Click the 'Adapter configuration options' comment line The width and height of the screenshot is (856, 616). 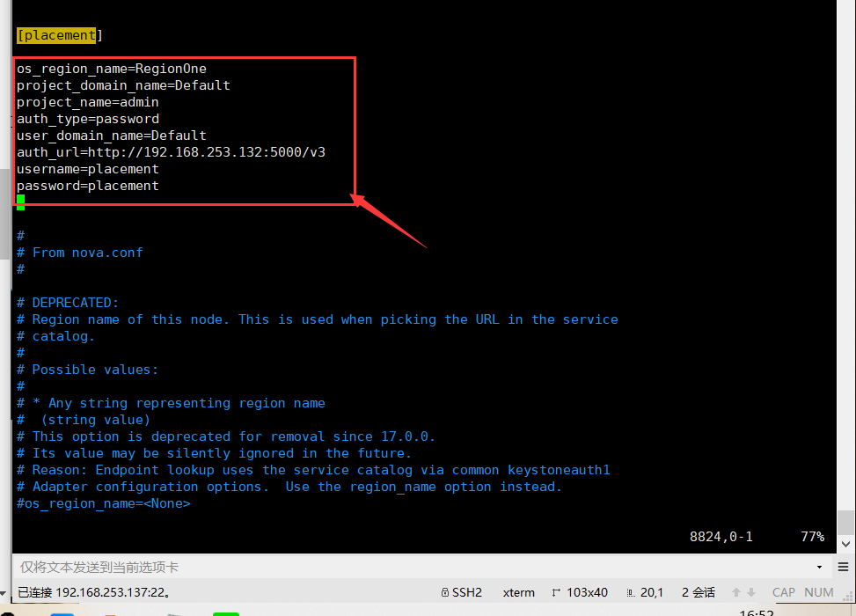(x=289, y=488)
